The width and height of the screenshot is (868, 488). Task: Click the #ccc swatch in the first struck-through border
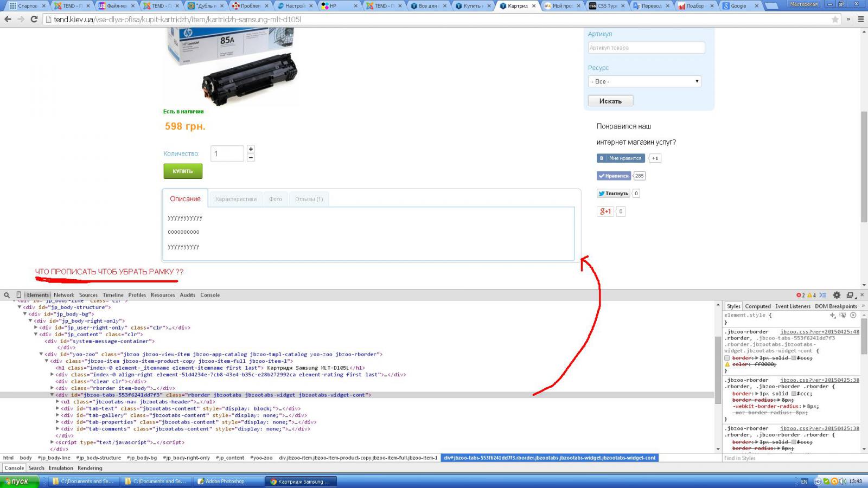click(794, 358)
